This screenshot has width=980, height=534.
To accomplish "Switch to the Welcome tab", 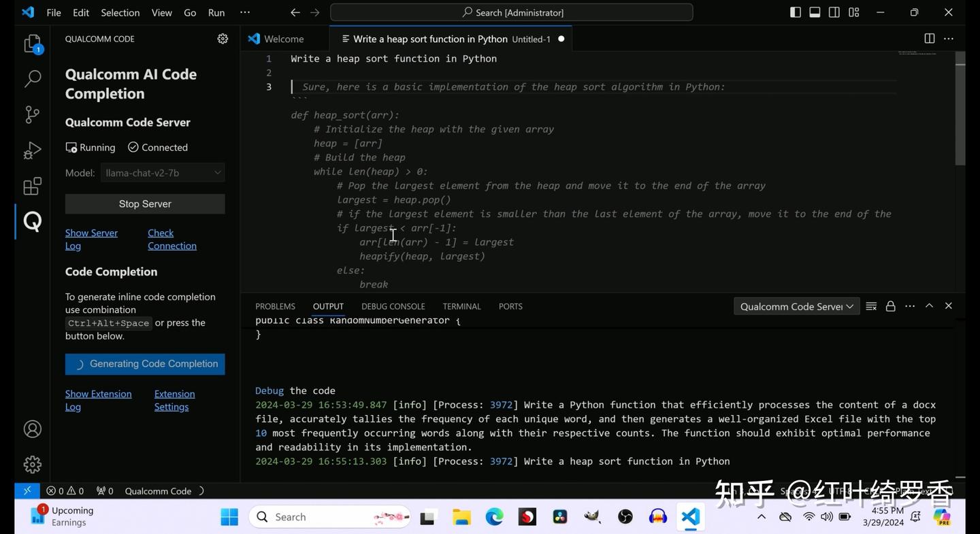I will click(x=284, y=39).
